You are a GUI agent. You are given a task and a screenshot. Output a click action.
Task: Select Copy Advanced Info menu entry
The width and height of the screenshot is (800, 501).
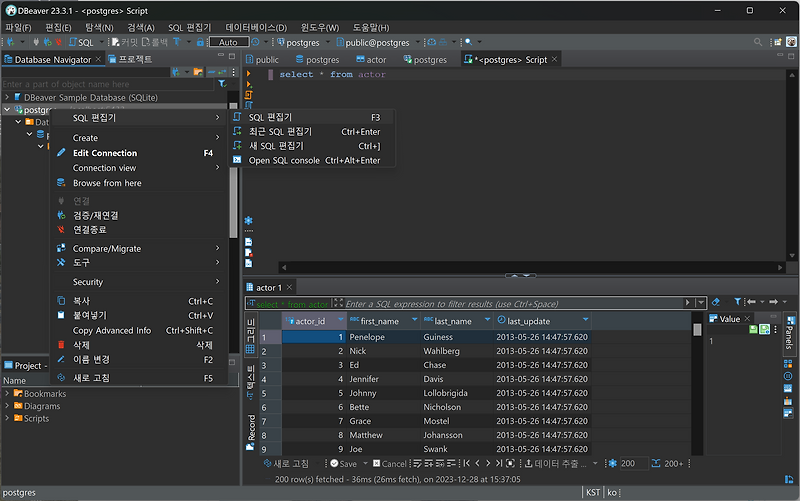pos(139,330)
